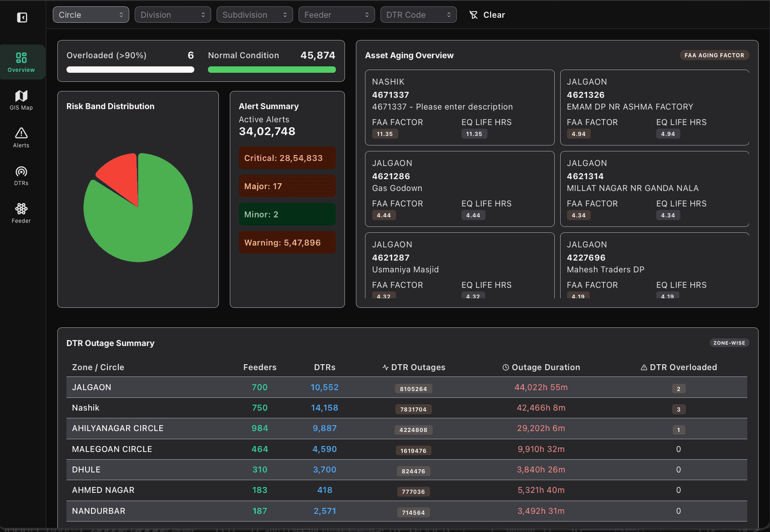
Task: Click the Feeders column header
Action: [x=260, y=367]
